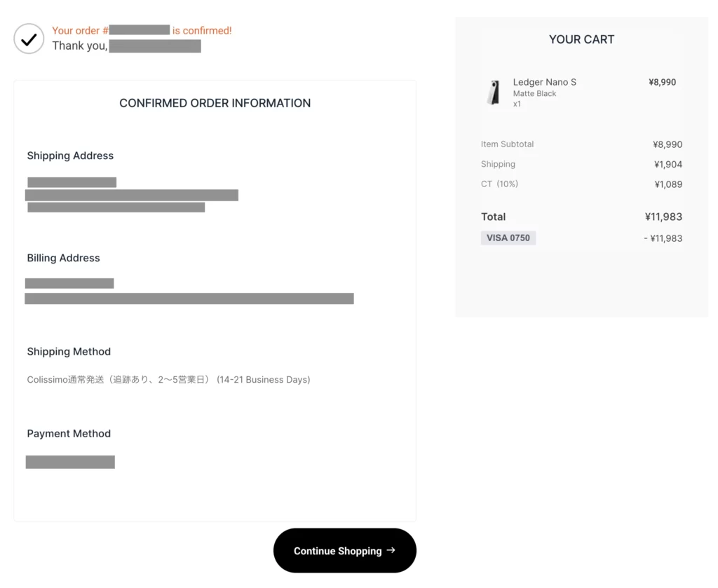This screenshot has width=718, height=588.
Task: Click the Shipping Address heading
Action: point(70,156)
